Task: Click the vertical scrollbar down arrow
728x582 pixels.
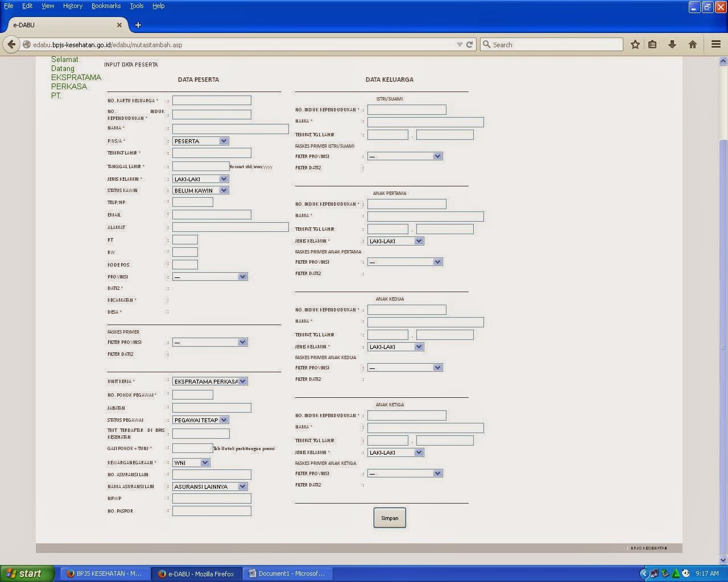Action: tap(723, 560)
